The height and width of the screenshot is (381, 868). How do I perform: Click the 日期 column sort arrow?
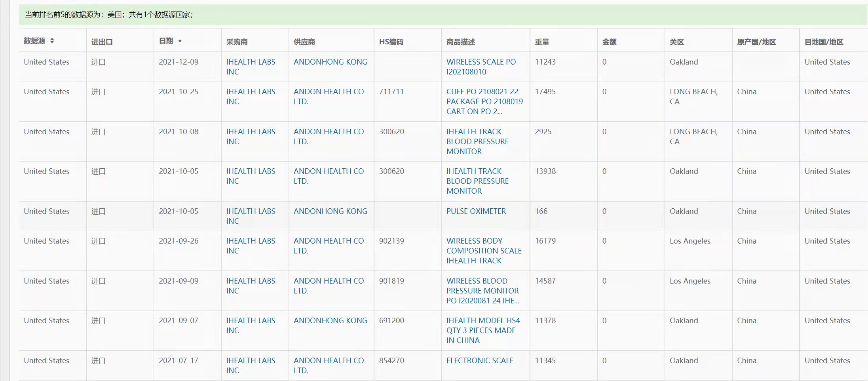point(180,41)
